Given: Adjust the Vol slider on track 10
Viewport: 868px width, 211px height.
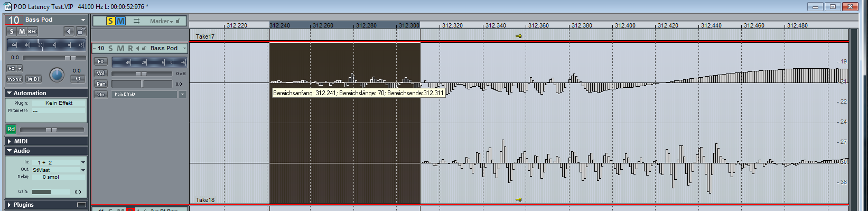Looking at the screenshot, I should click(x=142, y=74).
